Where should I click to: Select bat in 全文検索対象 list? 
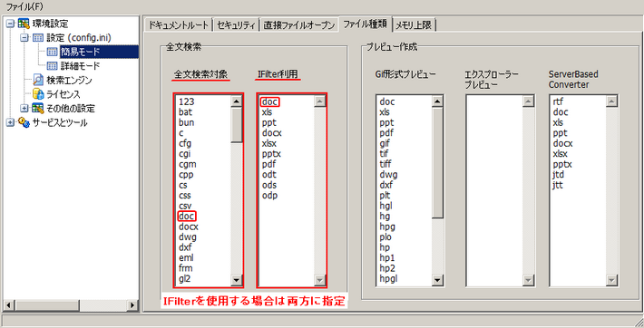185,111
